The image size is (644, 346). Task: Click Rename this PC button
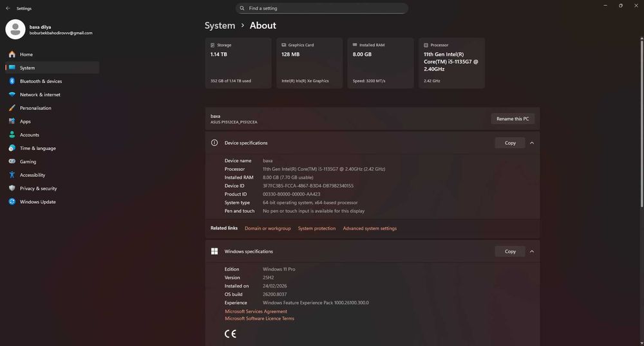(x=513, y=119)
